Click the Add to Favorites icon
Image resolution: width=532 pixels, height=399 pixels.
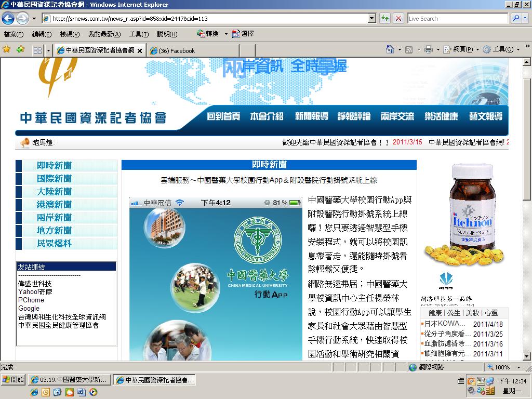20,49
